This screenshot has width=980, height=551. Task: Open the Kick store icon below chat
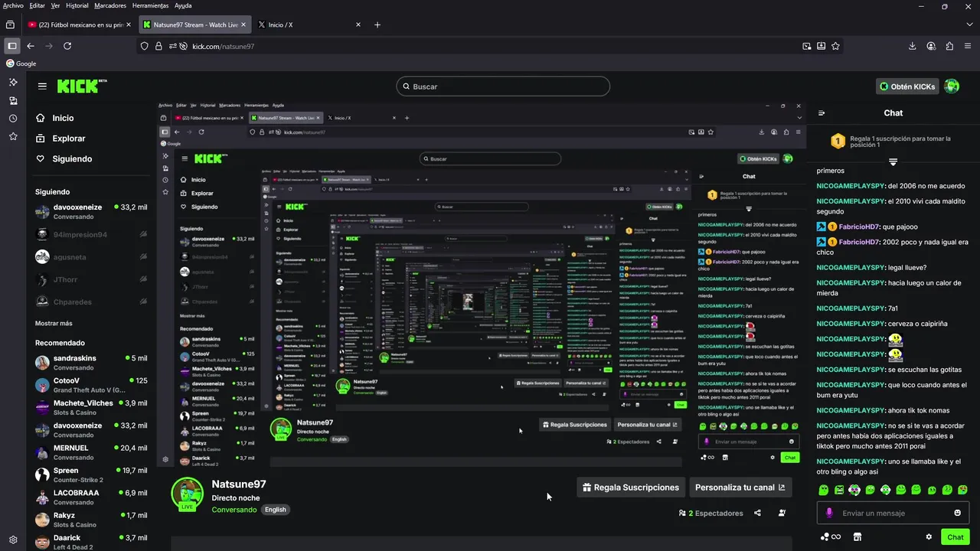tap(857, 537)
